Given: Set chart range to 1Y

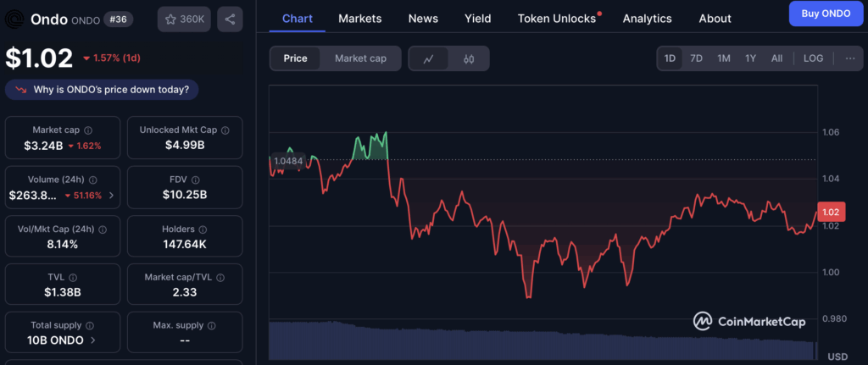Looking at the screenshot, I should point(750,58).
